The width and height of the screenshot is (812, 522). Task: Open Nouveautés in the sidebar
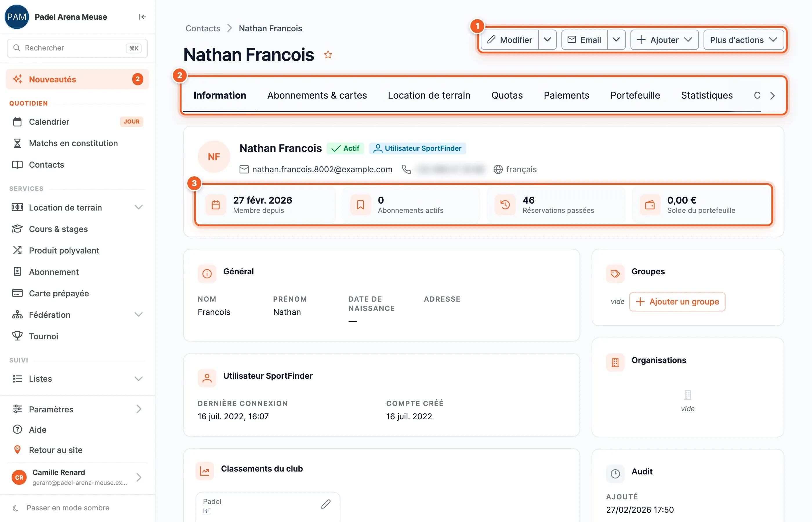tap(77, 79)
